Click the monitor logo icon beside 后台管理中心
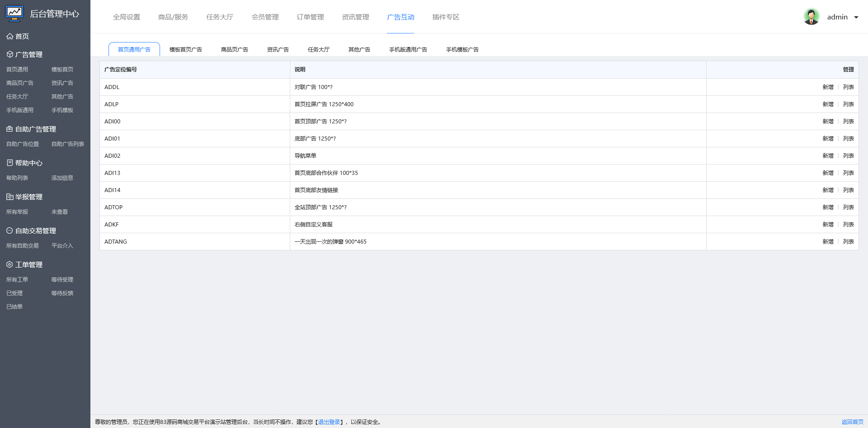This screenshot has width=868, height=428. (x=14, y=14)
